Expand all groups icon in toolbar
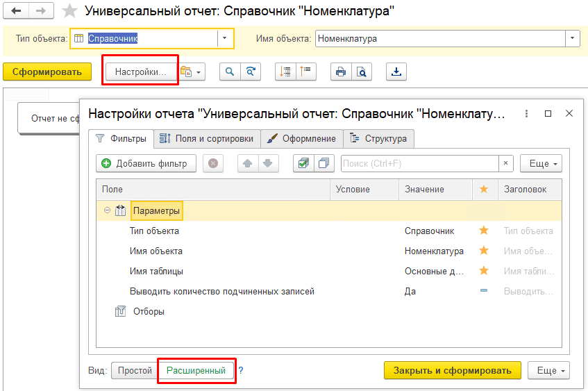This screenshot has height=391, width=588. tap(285, 72)
